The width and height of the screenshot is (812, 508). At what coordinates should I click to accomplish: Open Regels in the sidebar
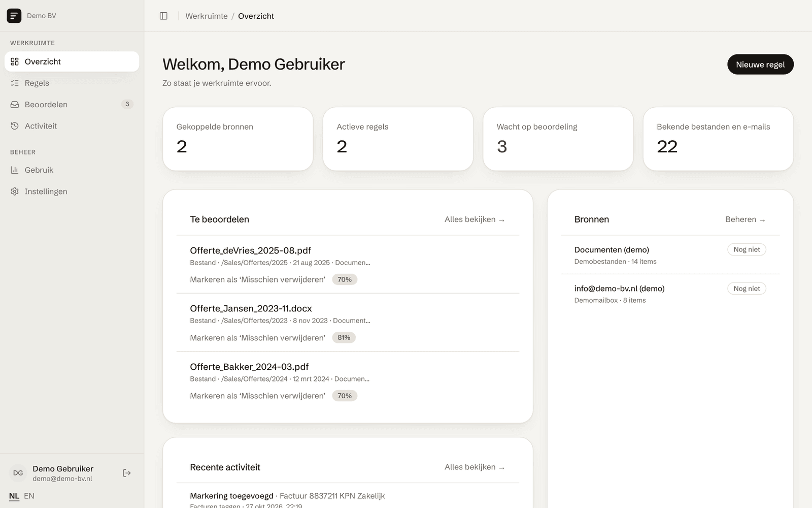(x=72, y=83)
